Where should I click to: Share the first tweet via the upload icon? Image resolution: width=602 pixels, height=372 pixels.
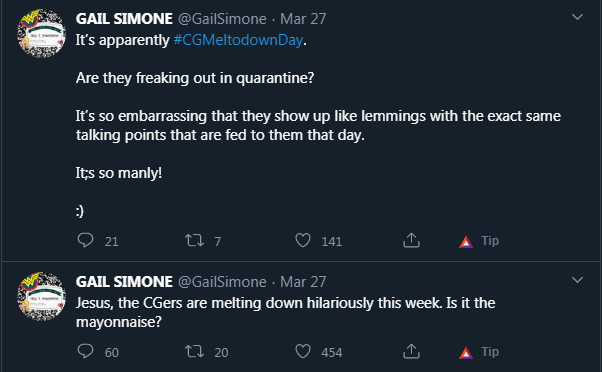(x=411, y=240)
